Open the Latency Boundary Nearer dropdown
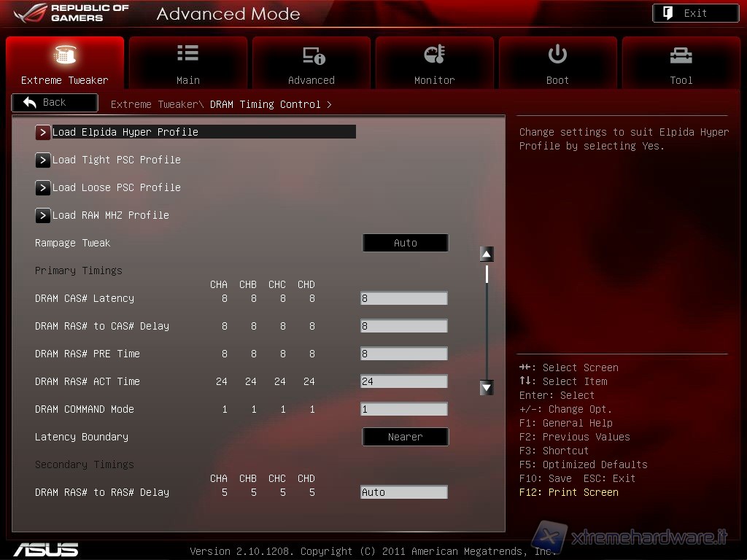The width and height of the screenshot is (747, 560). coord(405,437)
